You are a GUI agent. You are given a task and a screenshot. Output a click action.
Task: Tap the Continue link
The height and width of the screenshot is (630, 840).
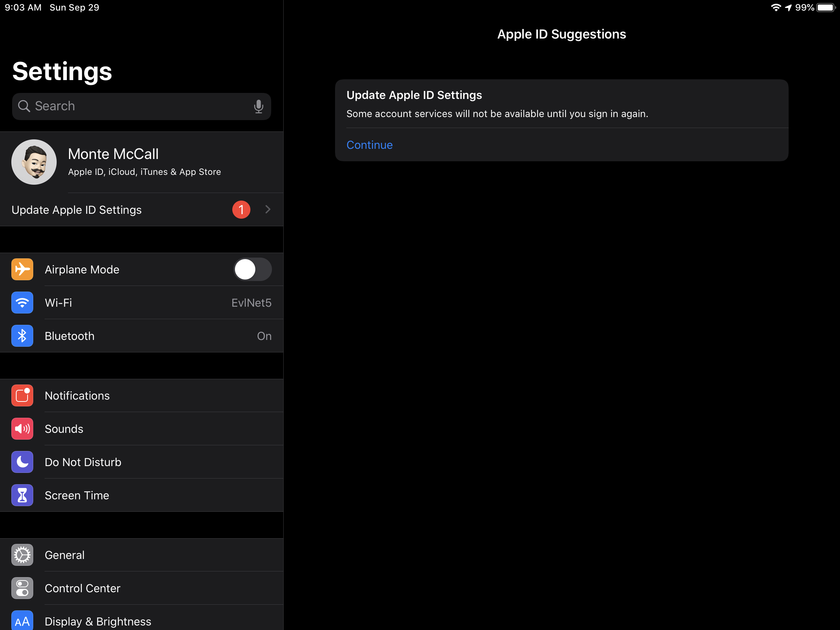point(369,145)
